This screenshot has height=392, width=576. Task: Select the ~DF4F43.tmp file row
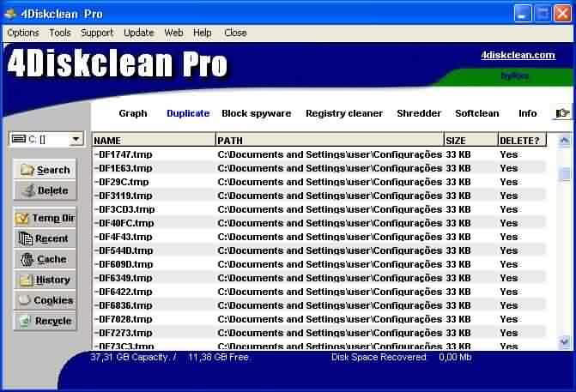click(x=318, y=237)
